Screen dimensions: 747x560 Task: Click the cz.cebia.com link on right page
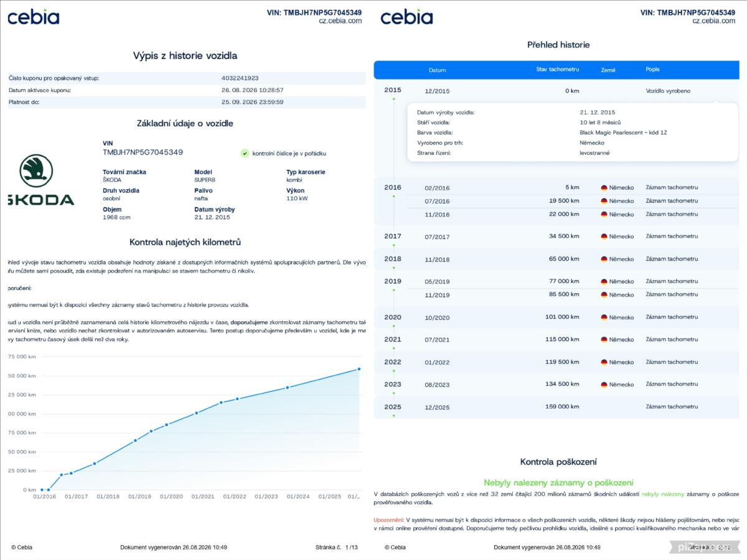[x=713, y=21]
